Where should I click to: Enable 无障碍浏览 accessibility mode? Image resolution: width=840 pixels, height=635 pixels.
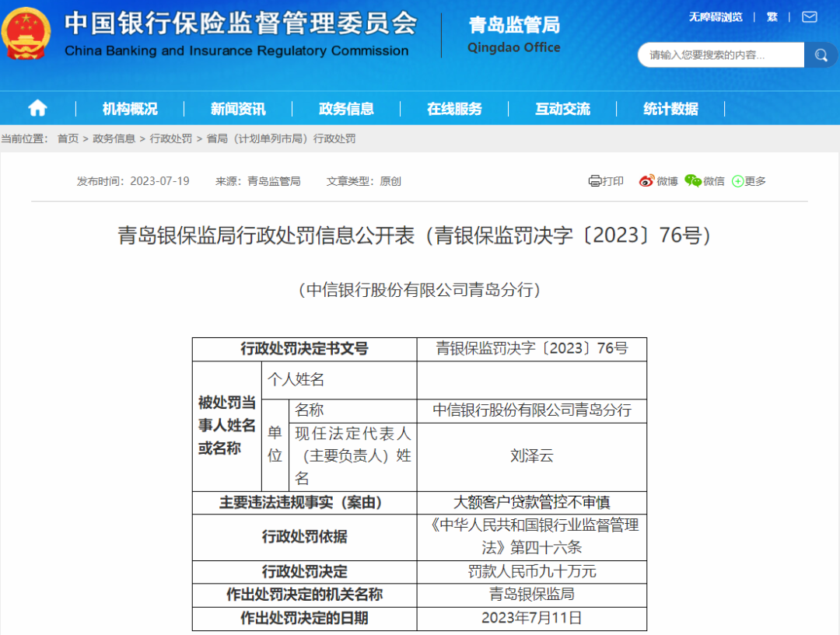click(x=715, y=16)
